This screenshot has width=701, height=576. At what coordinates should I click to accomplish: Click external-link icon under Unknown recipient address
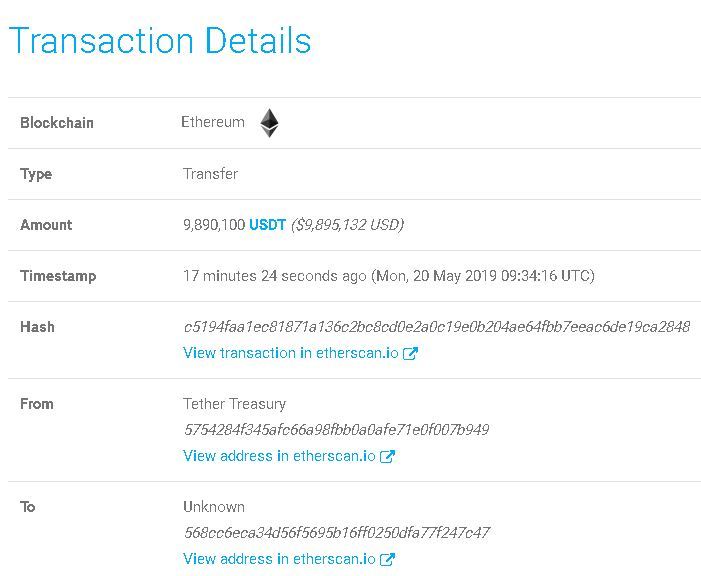(388, 559)
